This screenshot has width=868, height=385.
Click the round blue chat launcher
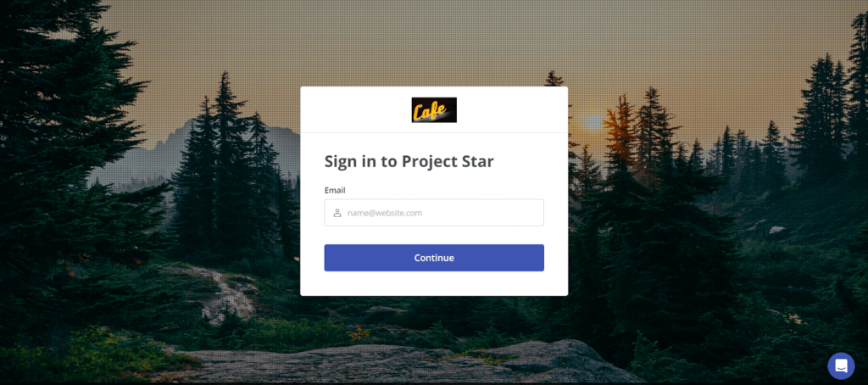(841, 365)
